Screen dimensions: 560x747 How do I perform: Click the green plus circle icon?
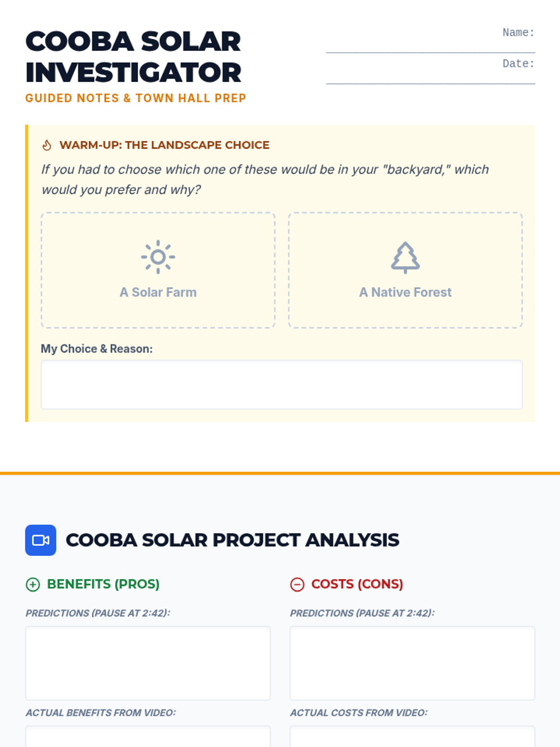click(33, 585)
